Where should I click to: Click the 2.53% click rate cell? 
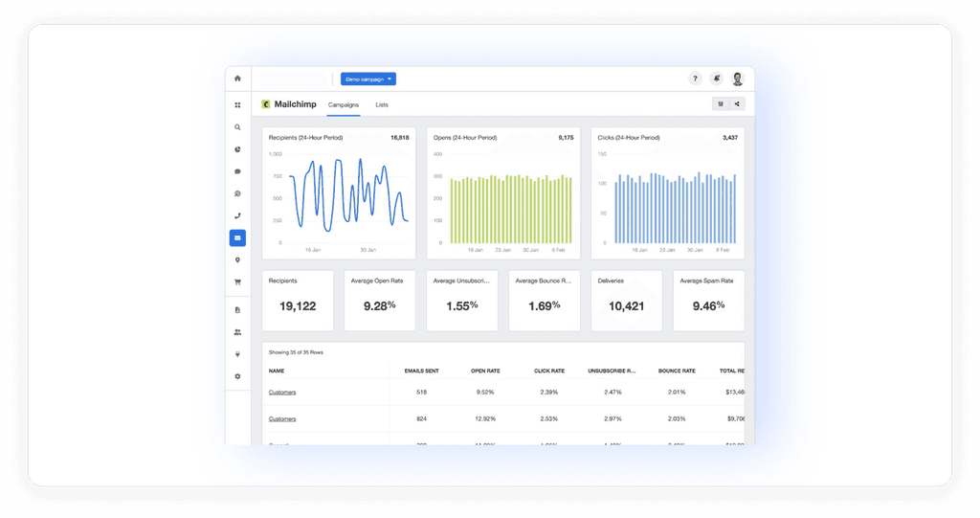548,419
